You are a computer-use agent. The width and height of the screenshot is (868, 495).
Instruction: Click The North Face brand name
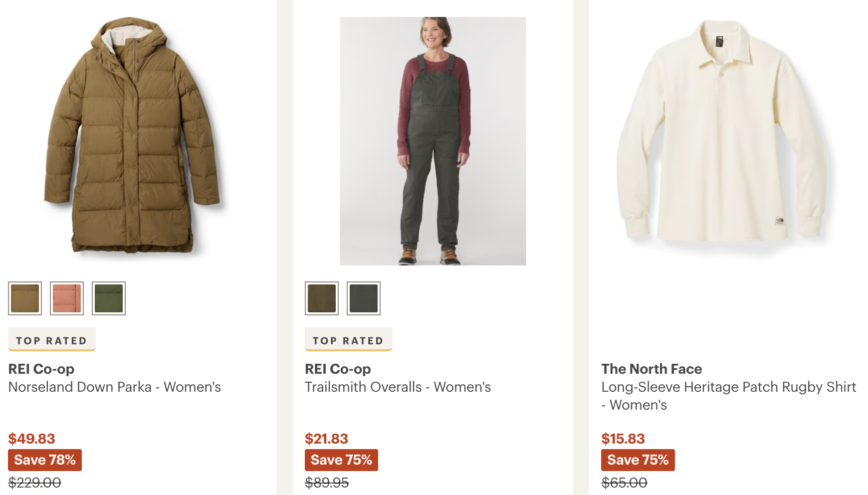pos(651,369)
